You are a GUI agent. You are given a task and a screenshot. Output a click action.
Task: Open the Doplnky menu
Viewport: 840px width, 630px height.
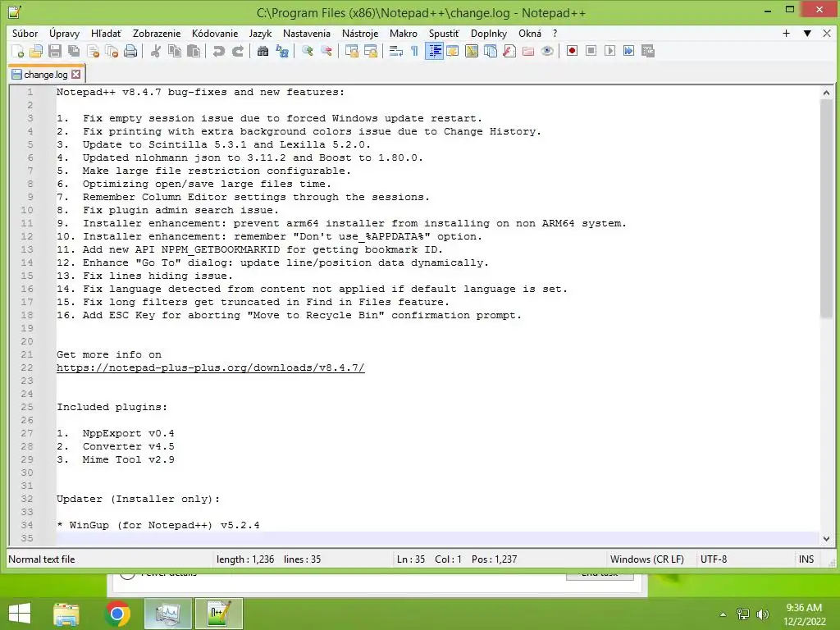pyautogui.click(x=489, y=33)
